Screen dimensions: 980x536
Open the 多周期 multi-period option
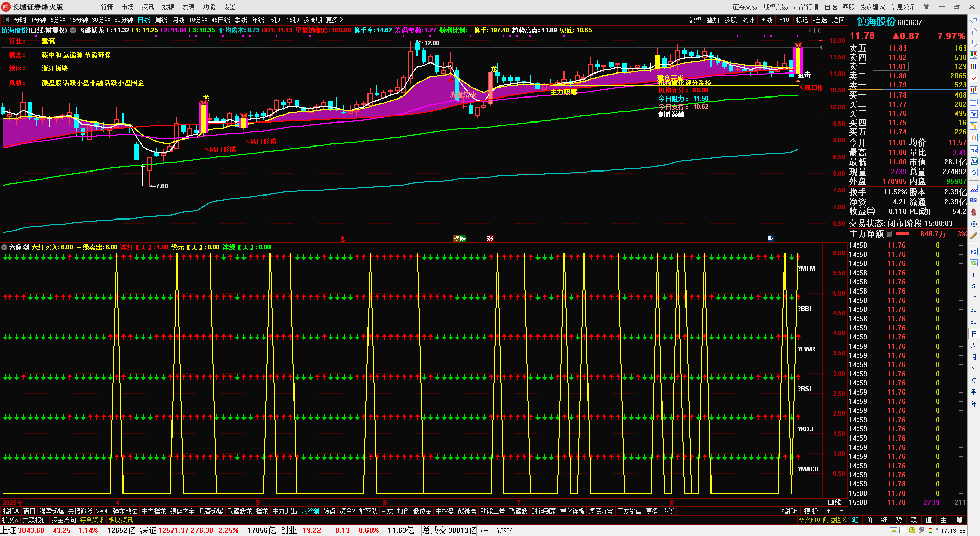[312, 20]
